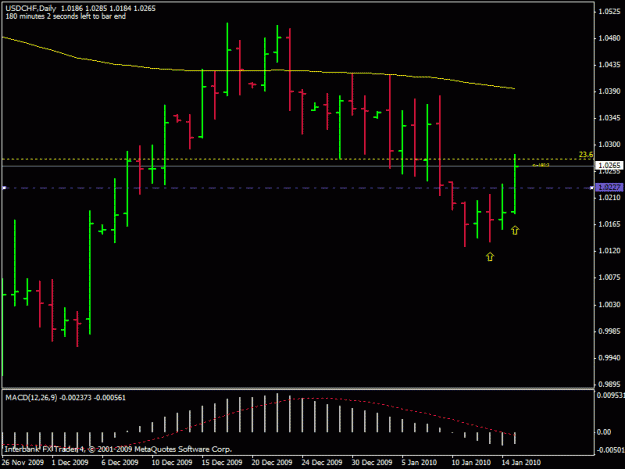Click the 20 Dec 2009 date label
625x469 pixels.
coord(272,462)
